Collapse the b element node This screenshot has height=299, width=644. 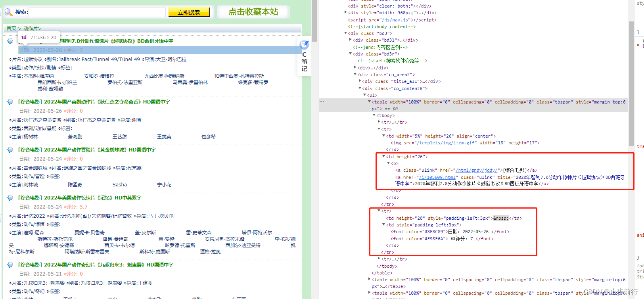[x=388, y=163]
